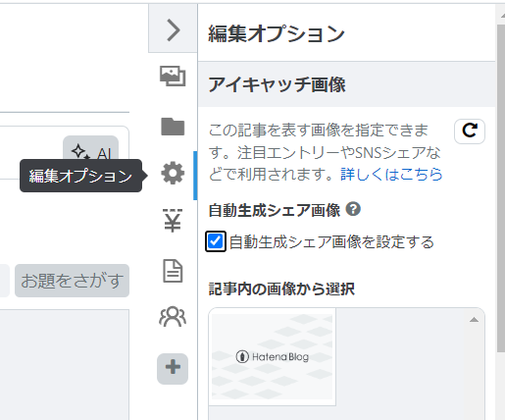Select the Hatena Blog thumbnail image

[273, 356]
